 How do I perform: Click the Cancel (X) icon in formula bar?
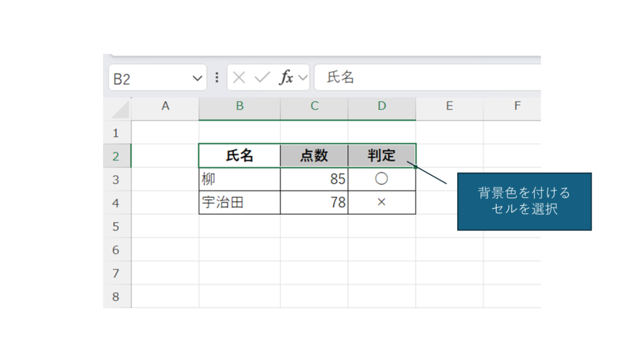[x=239, y=77]
